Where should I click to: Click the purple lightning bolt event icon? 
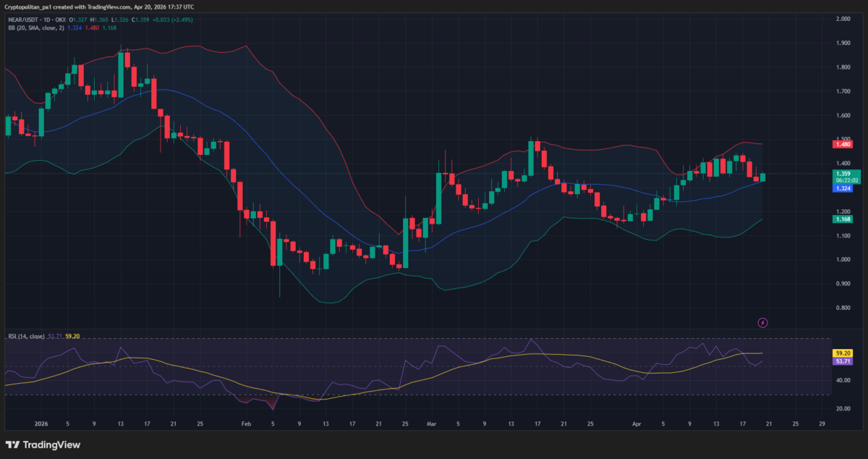click(x=762, y=322)
